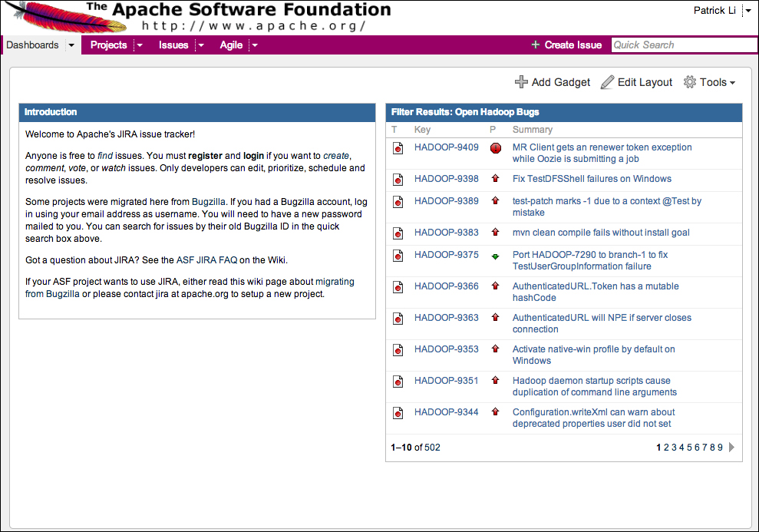Open the first Bugzilla link in the Introduction
The width and height of the screenshot is (759, 532).
pos(209,202)
